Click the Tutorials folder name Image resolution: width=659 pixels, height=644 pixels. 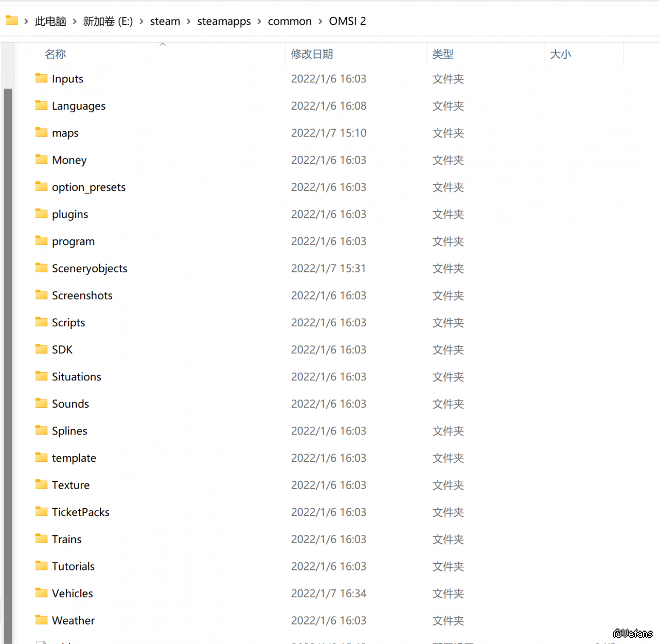pyautogui.click(x=73, y=566)
